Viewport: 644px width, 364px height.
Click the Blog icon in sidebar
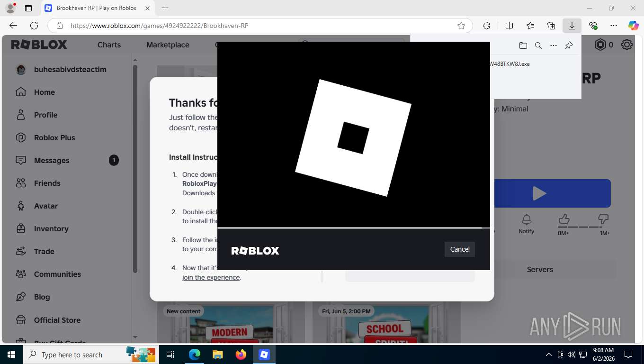[20, 297]
